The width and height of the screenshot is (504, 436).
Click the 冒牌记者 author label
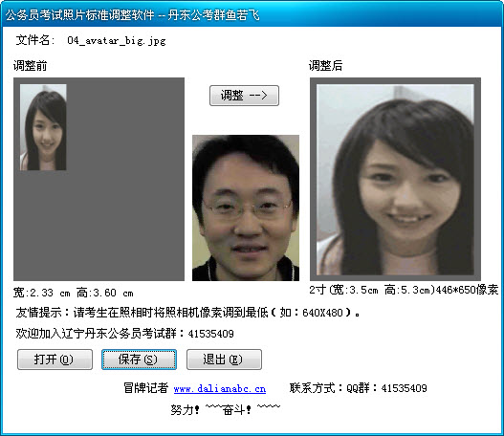tap(146, 388)
